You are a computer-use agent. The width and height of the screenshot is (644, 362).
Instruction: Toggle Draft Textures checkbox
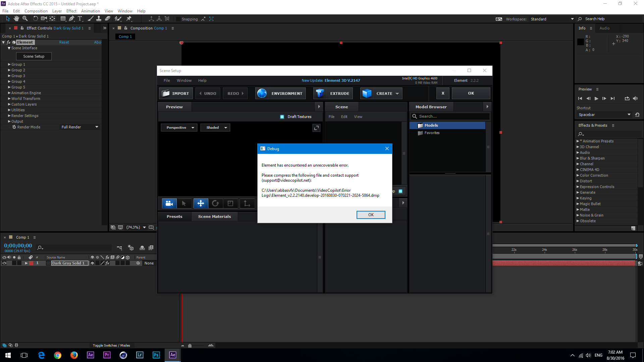point(282,117)
